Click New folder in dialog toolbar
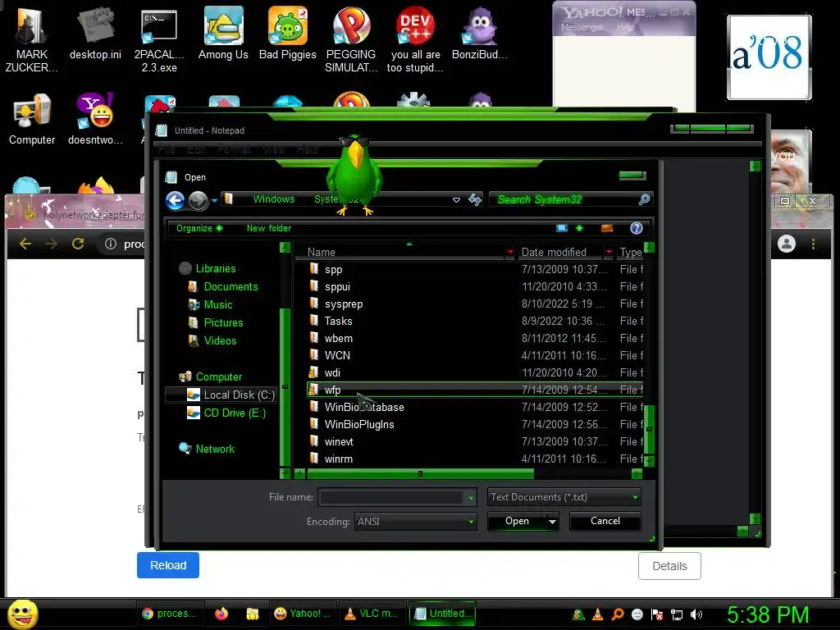840x630 pixels. [x=269, y=228]
